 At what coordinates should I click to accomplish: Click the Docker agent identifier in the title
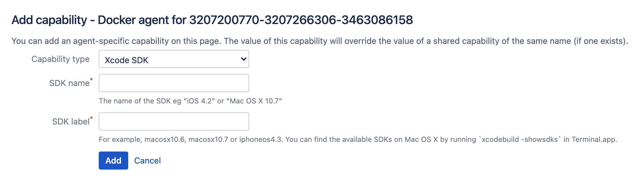301,20
